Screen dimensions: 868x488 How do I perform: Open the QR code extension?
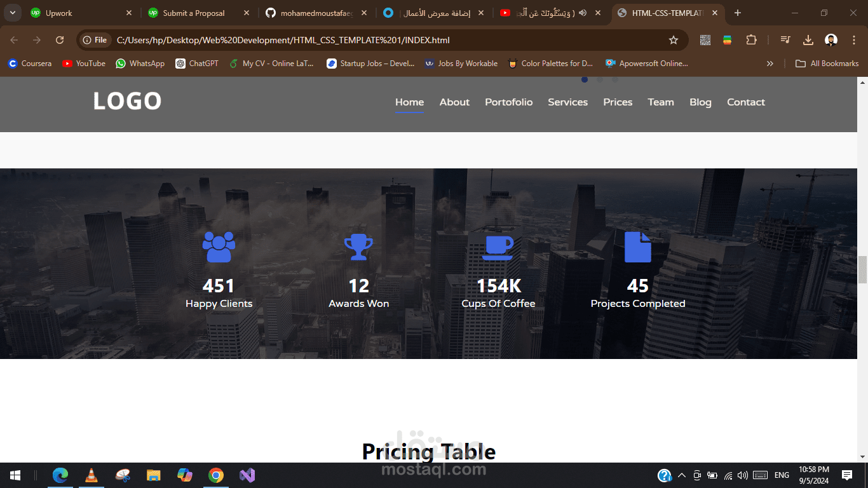(705, 40)
